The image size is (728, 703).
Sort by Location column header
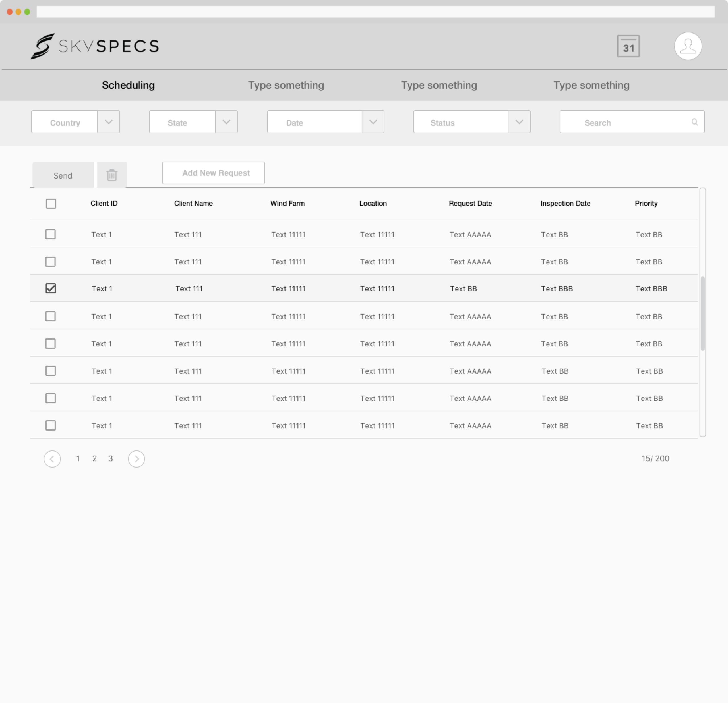373,204
